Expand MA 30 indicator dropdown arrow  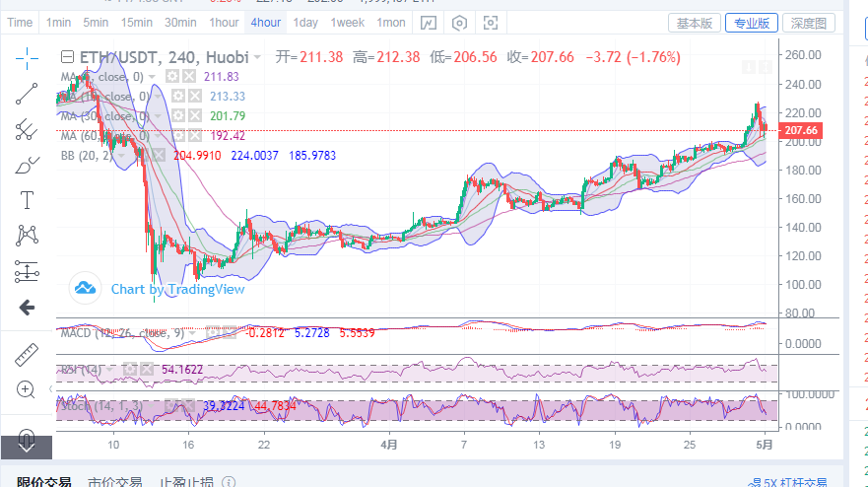click(158, 116)
